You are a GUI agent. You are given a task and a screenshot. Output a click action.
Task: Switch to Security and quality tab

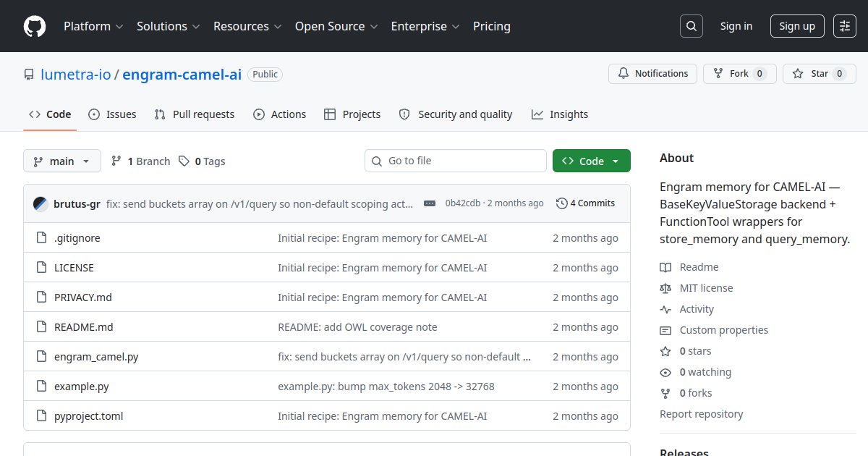coord(456,114)
